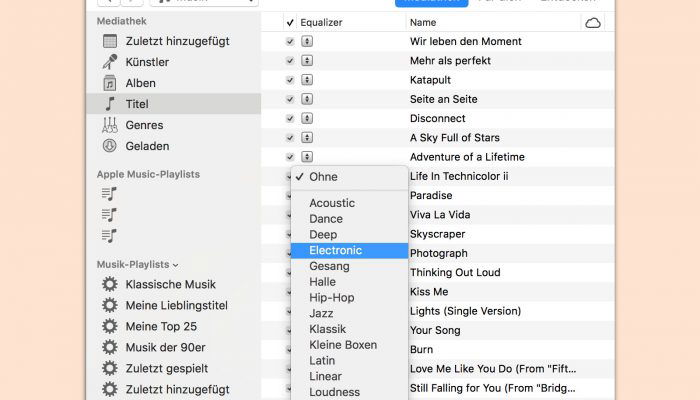Sort by the Name column header
The width and height of the screenshot is (700, 400).
(x=423, y=22)
